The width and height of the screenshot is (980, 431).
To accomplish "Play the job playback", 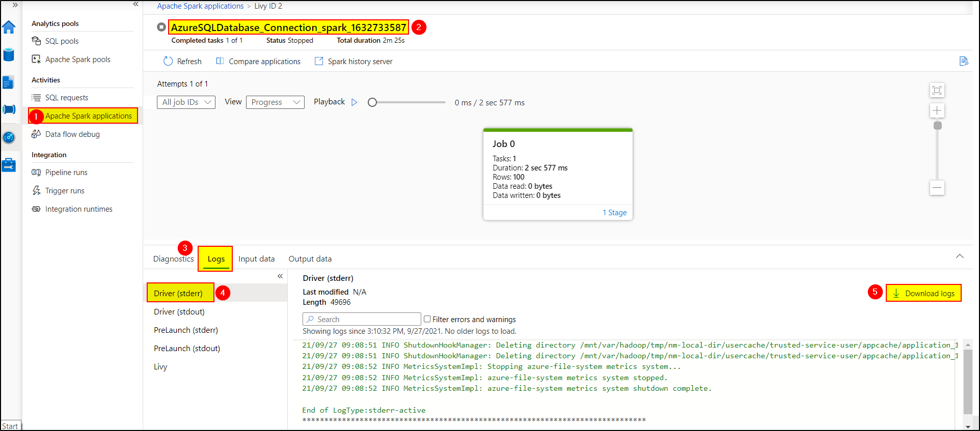I will point(355,102).
